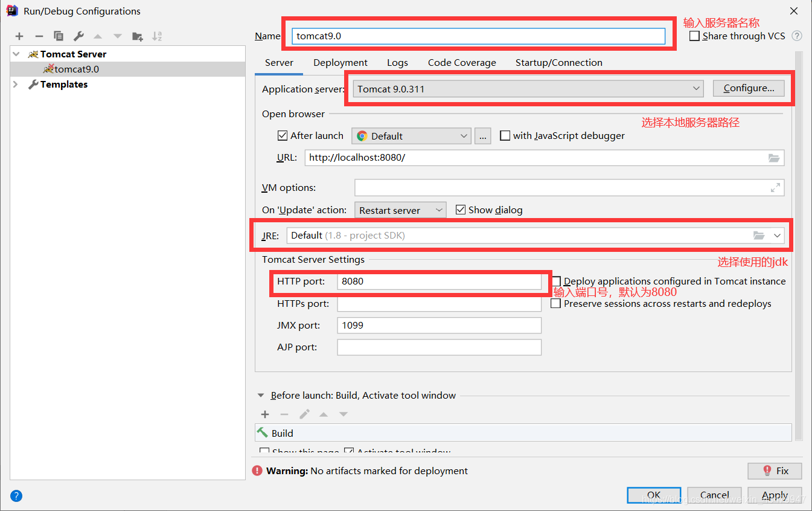Add a before launch task

pyautogui.click(x=264, y=414)
